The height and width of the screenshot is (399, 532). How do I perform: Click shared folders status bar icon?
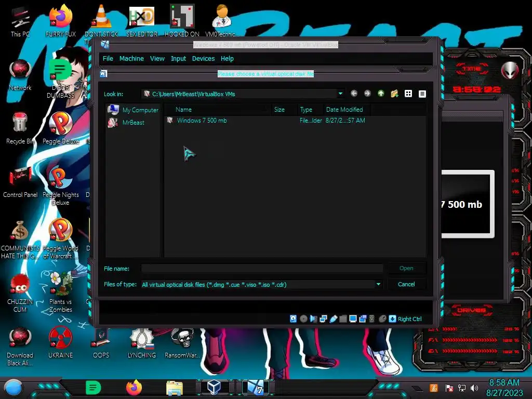pos(343,318)
